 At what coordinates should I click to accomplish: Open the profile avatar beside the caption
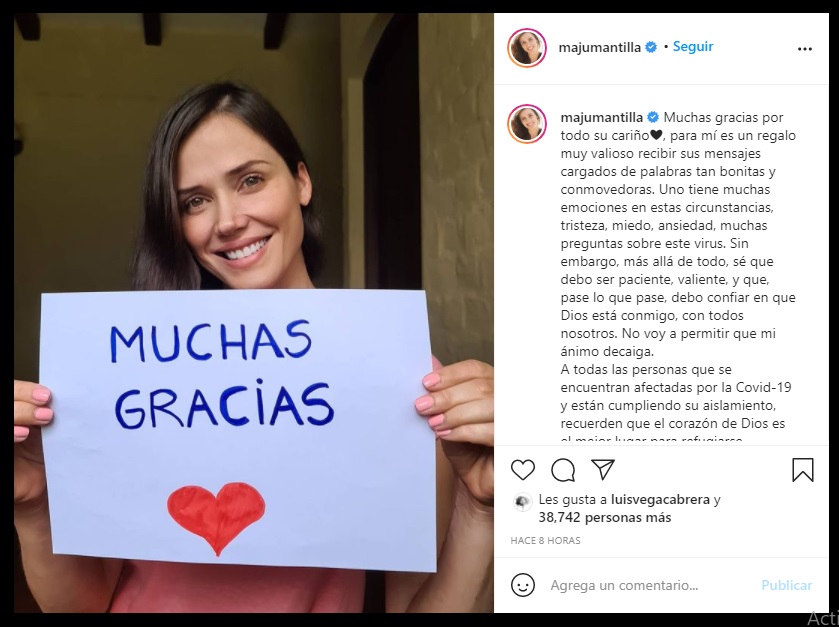coord(527,124)
